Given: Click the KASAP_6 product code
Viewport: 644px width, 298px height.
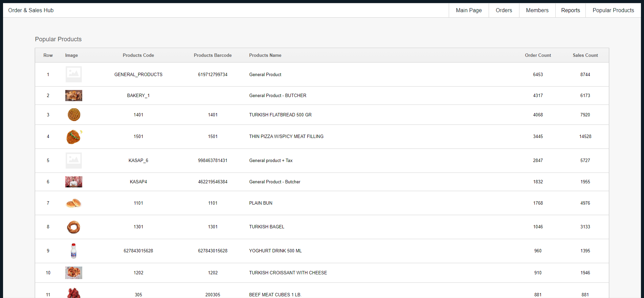Looking at the screenshot, I should tap(138, 160).
